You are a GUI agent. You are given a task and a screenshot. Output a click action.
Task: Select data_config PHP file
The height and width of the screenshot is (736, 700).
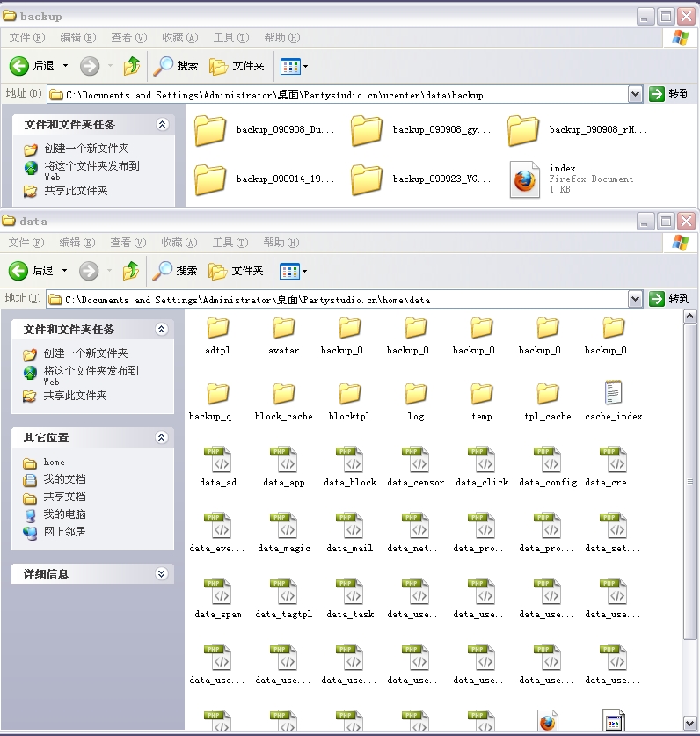click(548, 467)
